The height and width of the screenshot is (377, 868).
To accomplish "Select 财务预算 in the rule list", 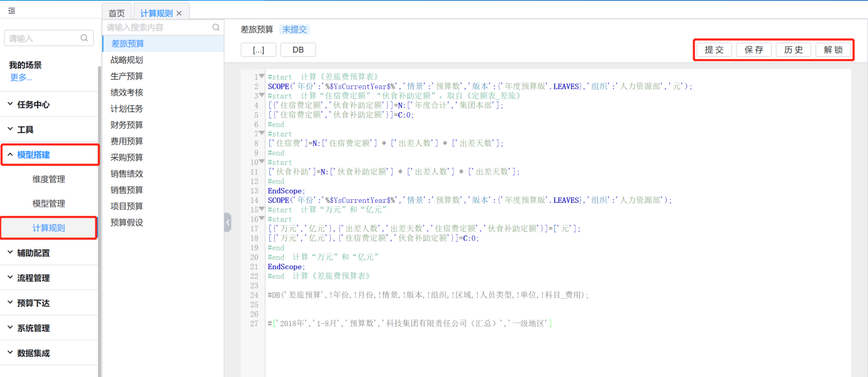I will (127, 125).
